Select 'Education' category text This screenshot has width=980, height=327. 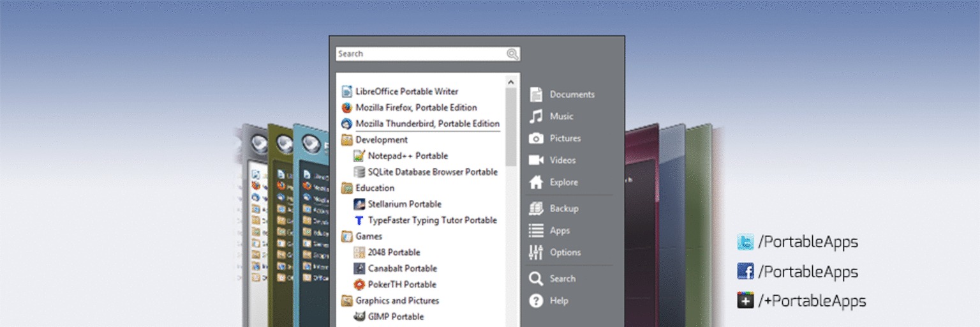tap(375, 188)
